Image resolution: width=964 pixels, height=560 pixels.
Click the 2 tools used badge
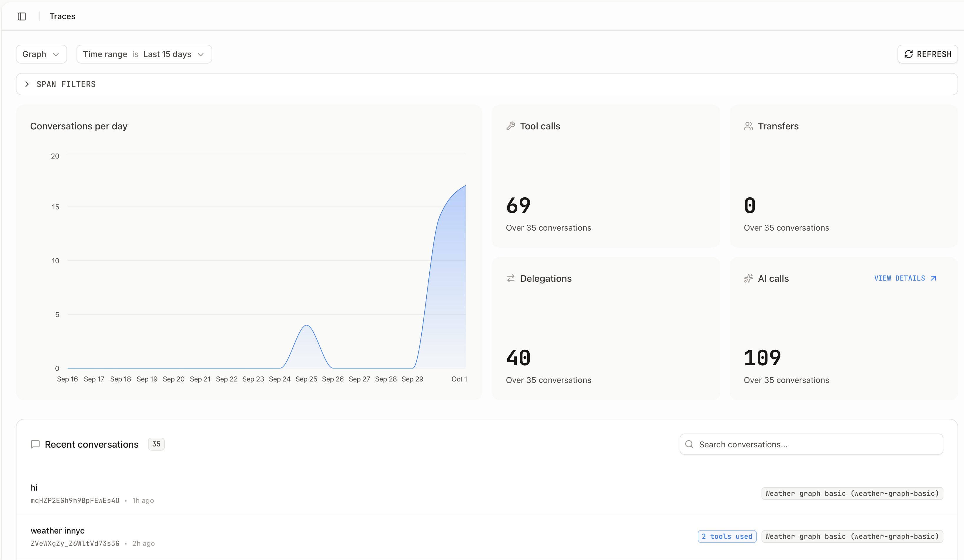pos(727,536)
